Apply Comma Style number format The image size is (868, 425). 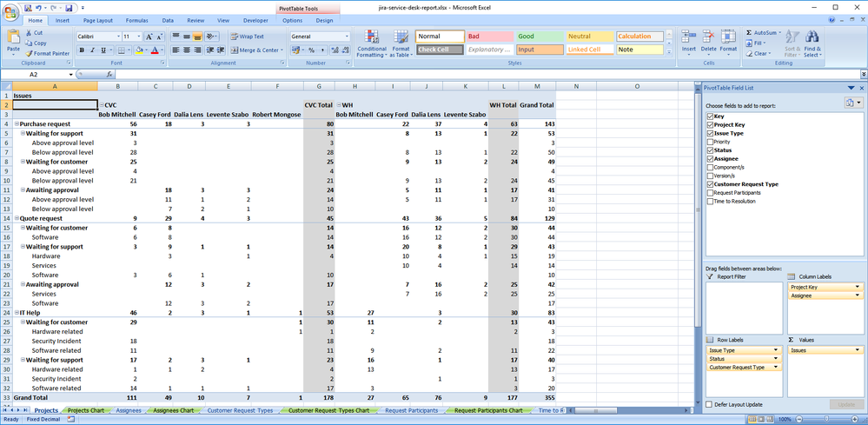pyautogui.click(x=321, y=50)
